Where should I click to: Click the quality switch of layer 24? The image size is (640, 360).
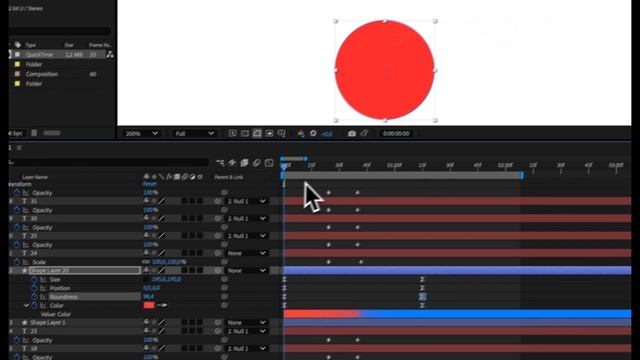click(x=162, y=253)
